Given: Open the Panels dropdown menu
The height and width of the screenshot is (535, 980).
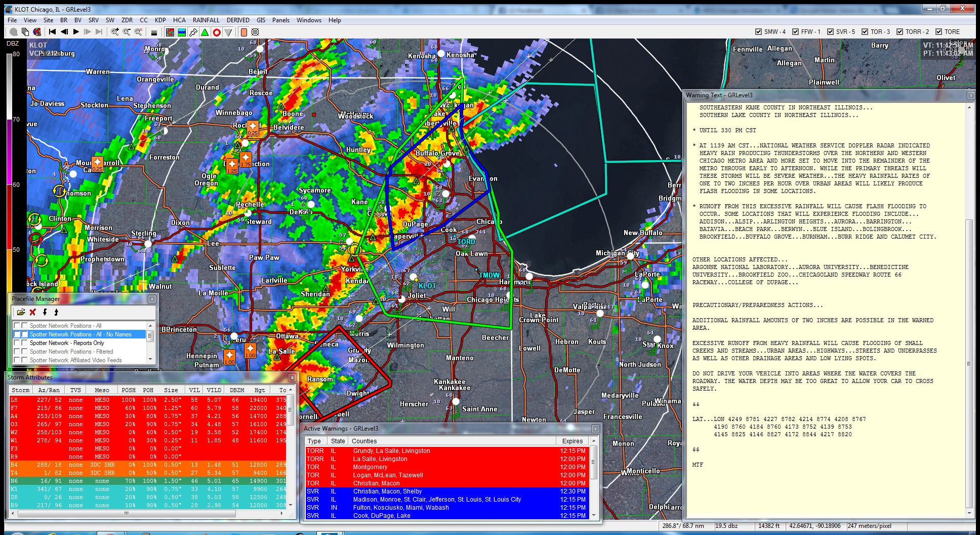Looking at the screenshot, I should pyautogui.click(x=281, y=20).
